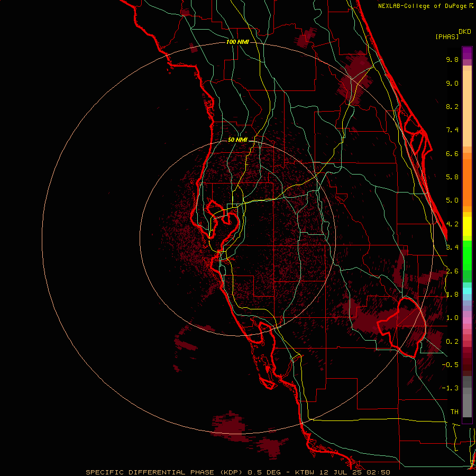Click the 0.2 value on the color scale

(x=452, y=342)
